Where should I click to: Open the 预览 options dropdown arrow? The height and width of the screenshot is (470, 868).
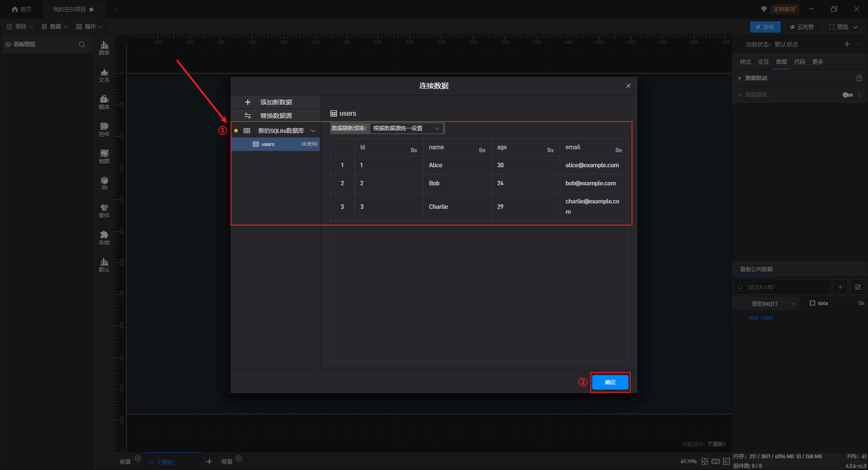click(855, 27)
